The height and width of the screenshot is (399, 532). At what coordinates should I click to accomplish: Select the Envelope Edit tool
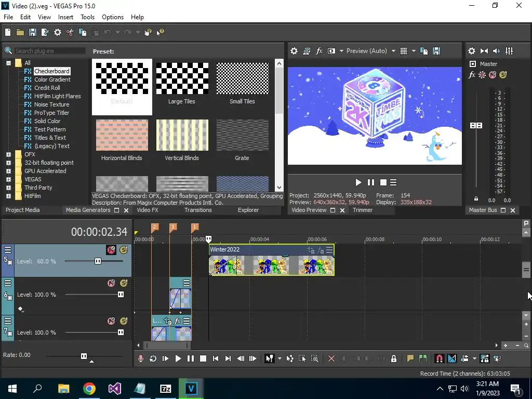[290, 358]
